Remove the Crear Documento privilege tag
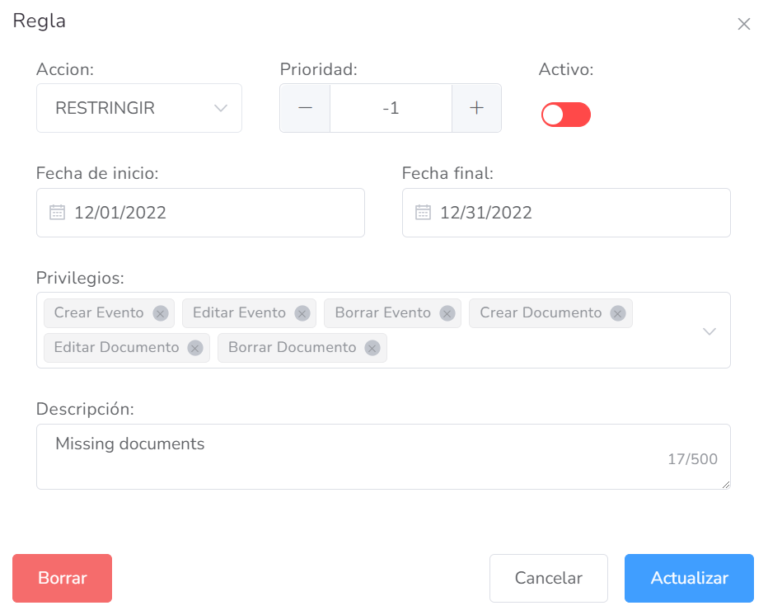 618,313
